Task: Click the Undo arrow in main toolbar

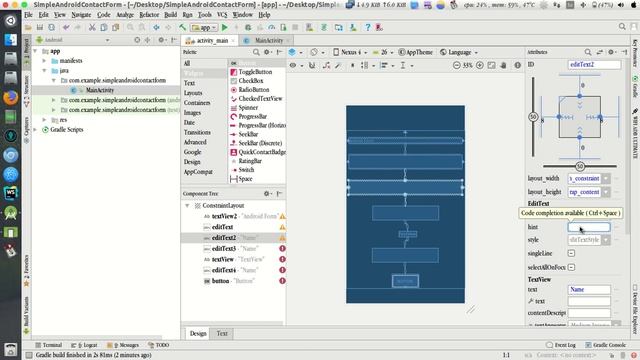Action: (x=66, y=27)
